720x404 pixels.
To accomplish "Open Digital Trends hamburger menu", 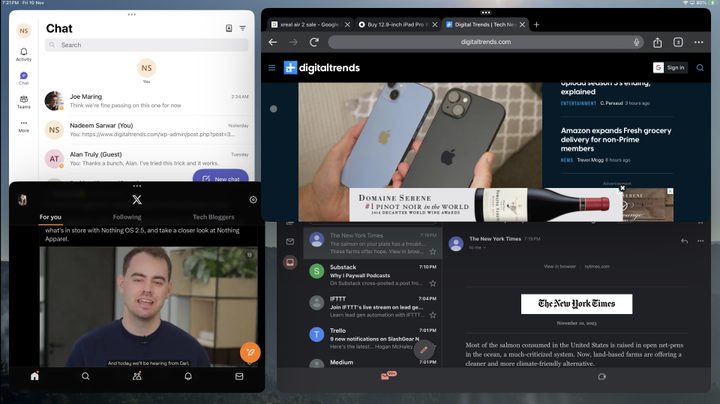I will click(272, 68).
